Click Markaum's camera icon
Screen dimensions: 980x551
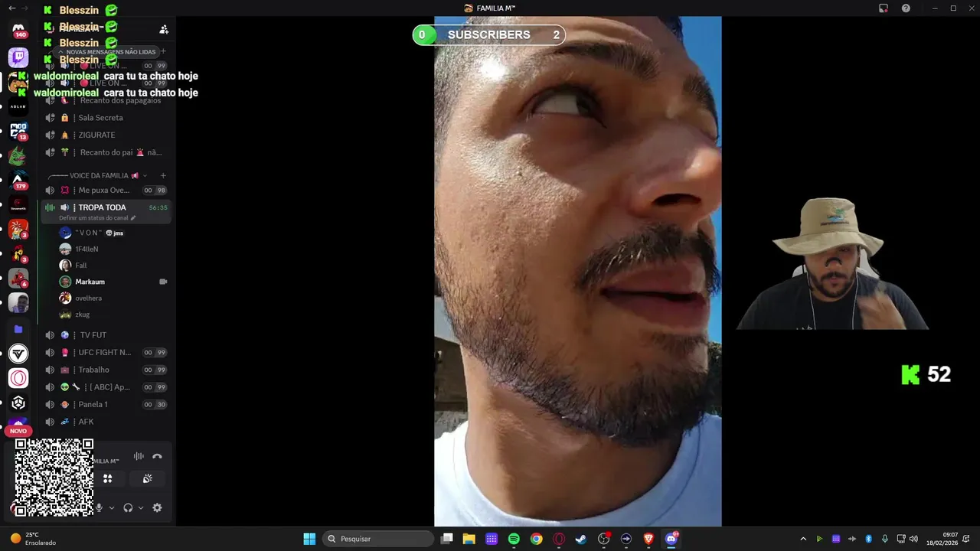click(x=163, y=282)
